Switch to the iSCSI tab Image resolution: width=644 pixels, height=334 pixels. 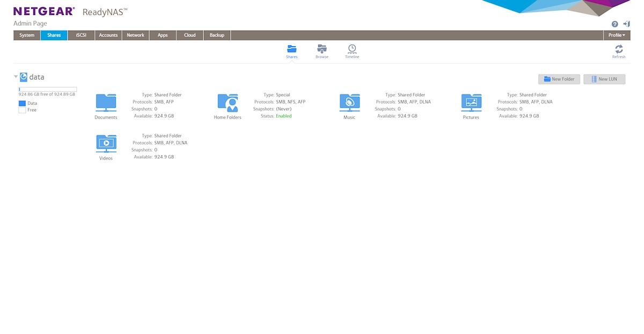point(81,35)
